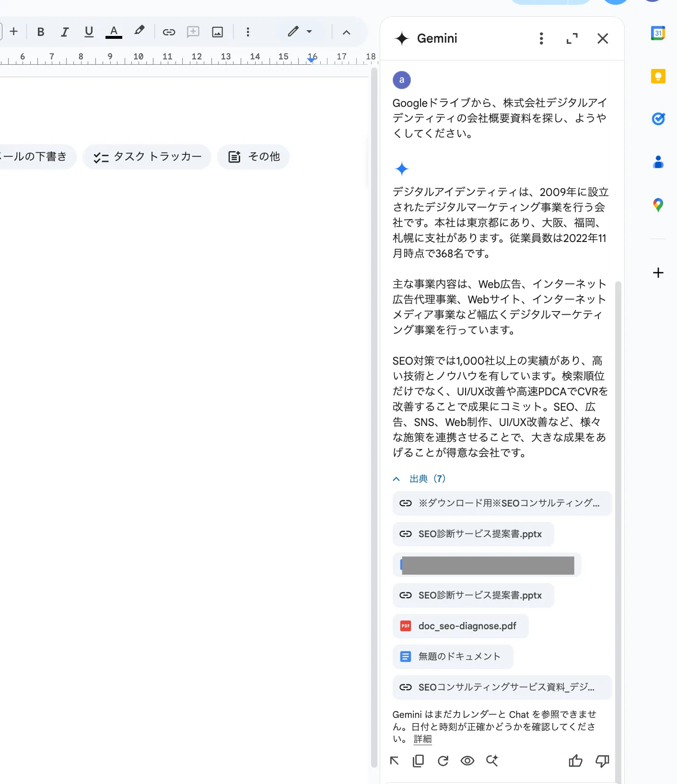Click the plus to get add-ons
Image resolution: width=677 pixels, height=784 pixels.
pyautogui.click(x=658, y=273)
